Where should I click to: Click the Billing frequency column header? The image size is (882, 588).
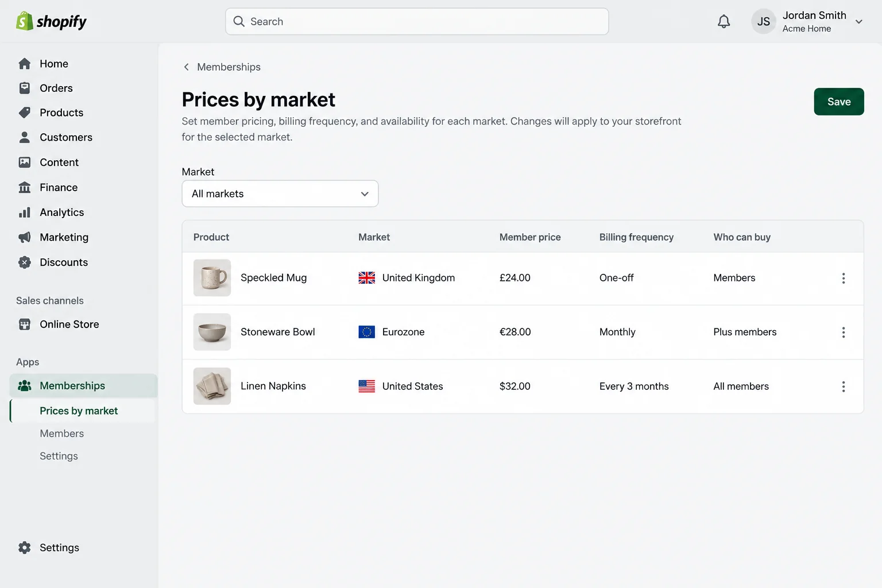coord(636,237)
